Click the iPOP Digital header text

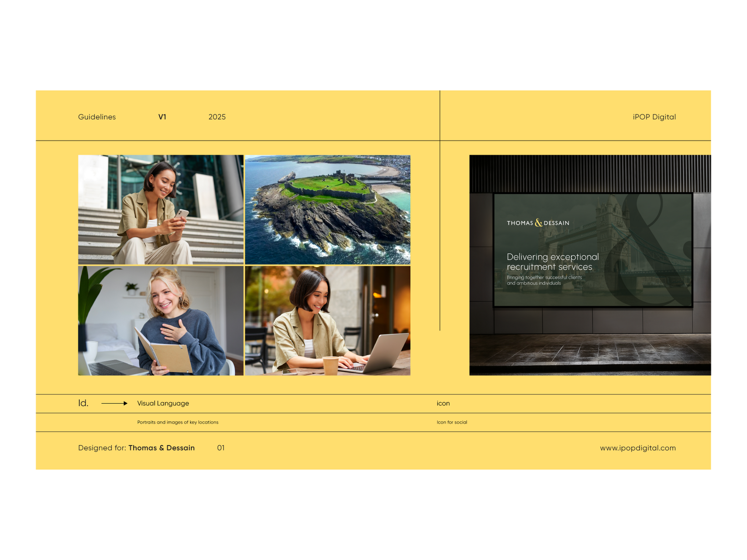(654, 117)
